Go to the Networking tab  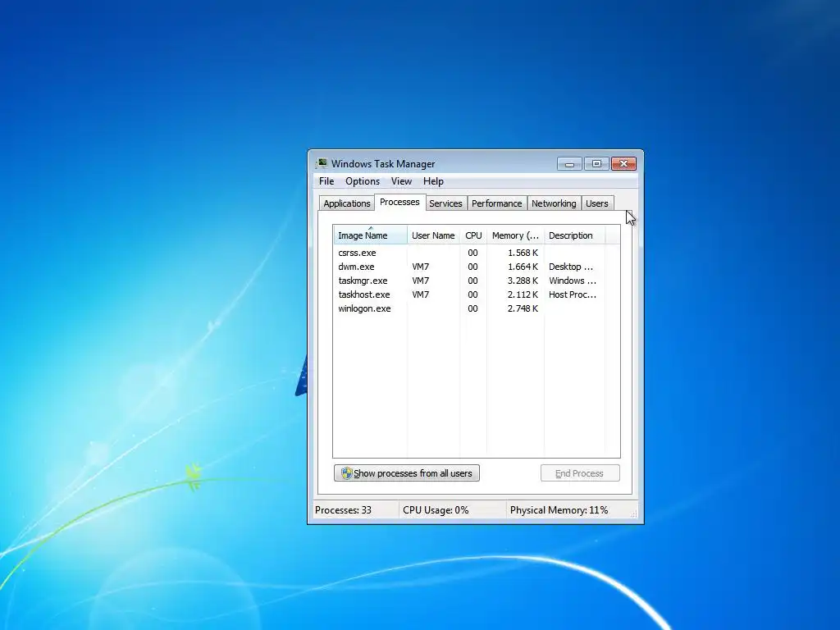pyautogui.click(x=554, y=203)
